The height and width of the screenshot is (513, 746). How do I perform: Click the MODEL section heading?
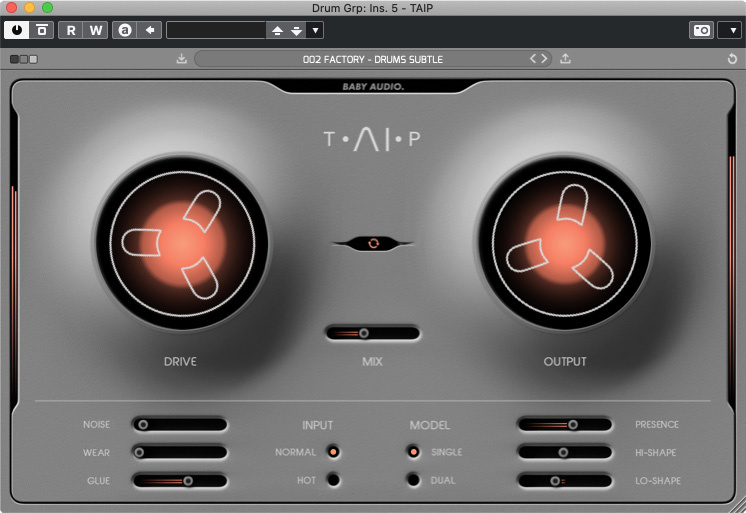430,425
